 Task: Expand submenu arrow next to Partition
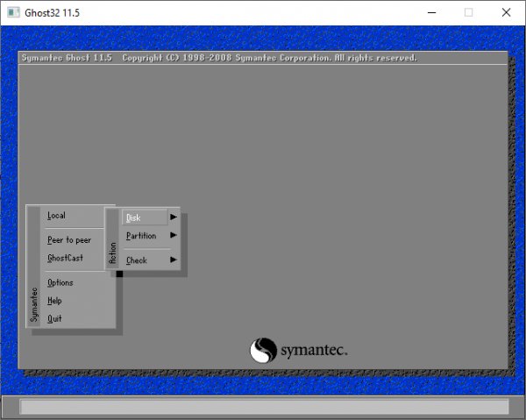click(x=174, y=235)
